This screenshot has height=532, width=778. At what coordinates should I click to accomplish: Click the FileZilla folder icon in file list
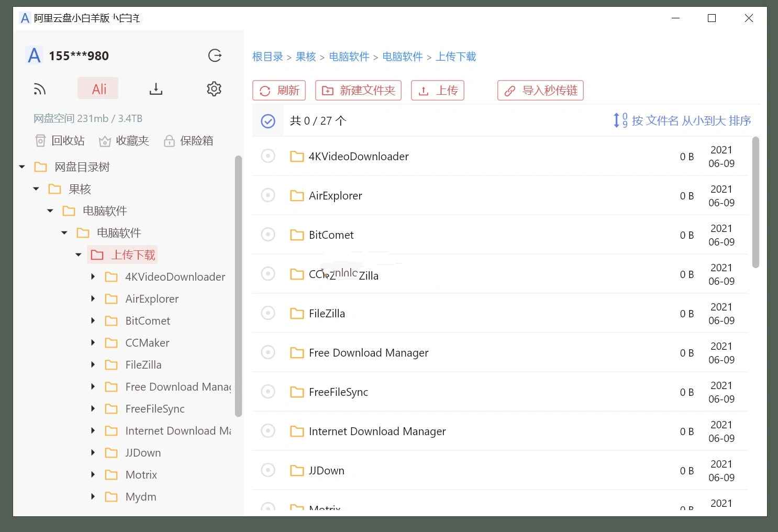tap(296, 313)
